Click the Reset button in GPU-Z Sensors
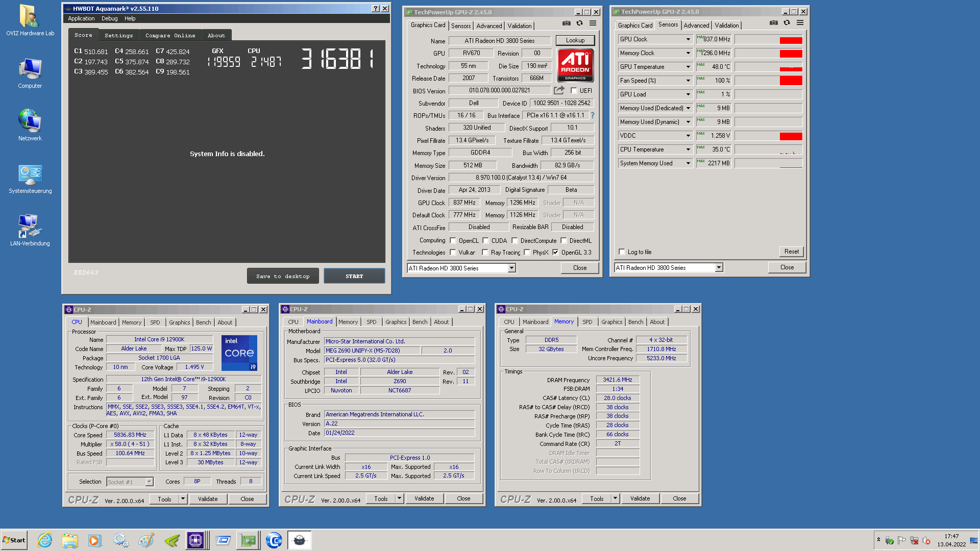Screen dimensions: 980x551 pyautogui.click(x=791, y=252)
